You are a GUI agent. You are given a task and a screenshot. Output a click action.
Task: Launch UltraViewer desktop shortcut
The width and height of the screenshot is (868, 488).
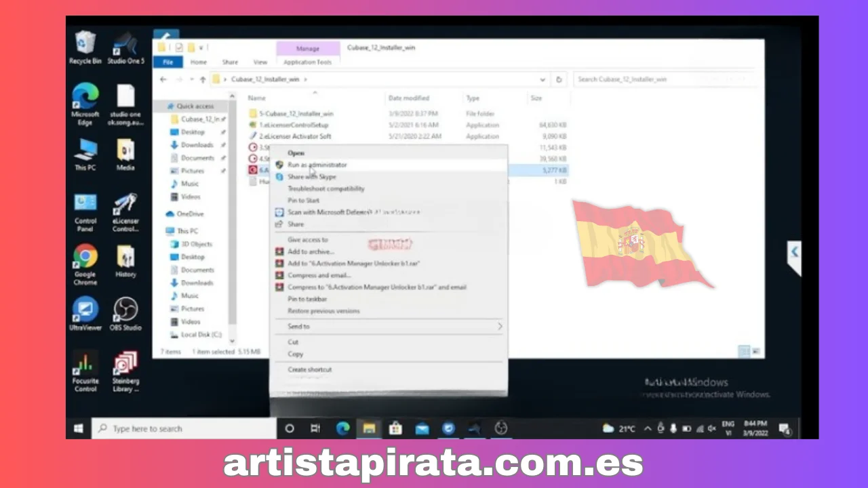point(85,314)
